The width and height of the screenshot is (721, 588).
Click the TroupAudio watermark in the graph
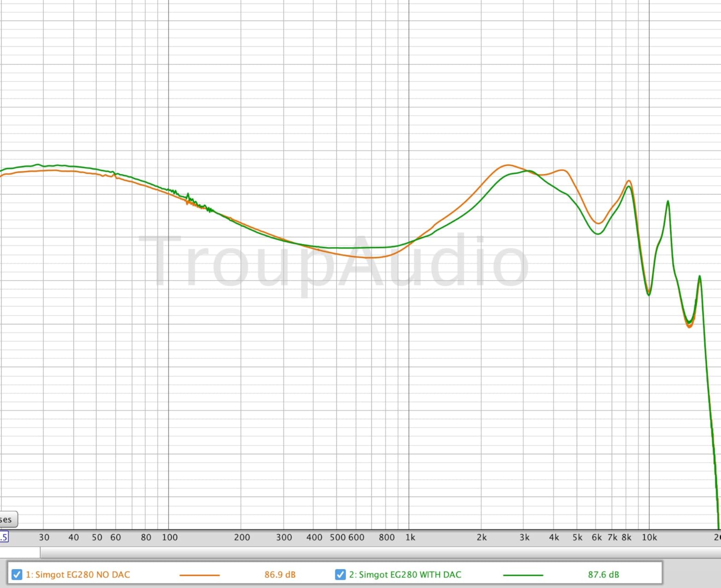[x=334, y=262]
